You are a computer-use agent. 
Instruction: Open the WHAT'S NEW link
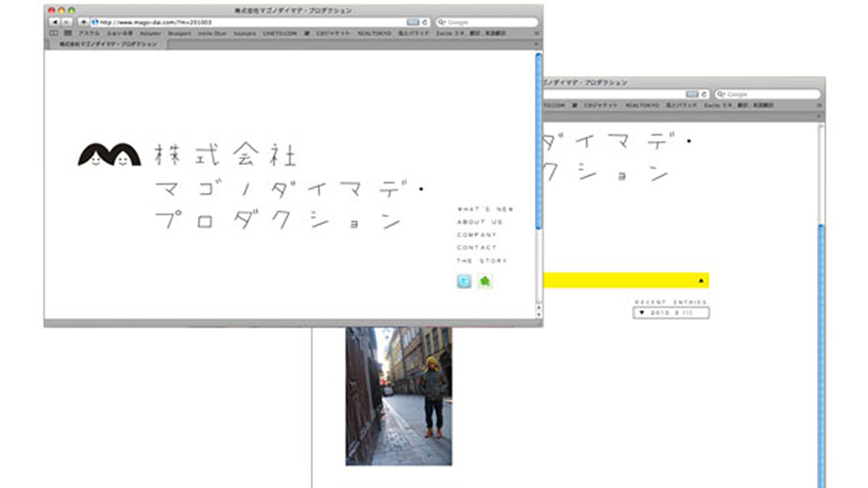tap(486, 209)
